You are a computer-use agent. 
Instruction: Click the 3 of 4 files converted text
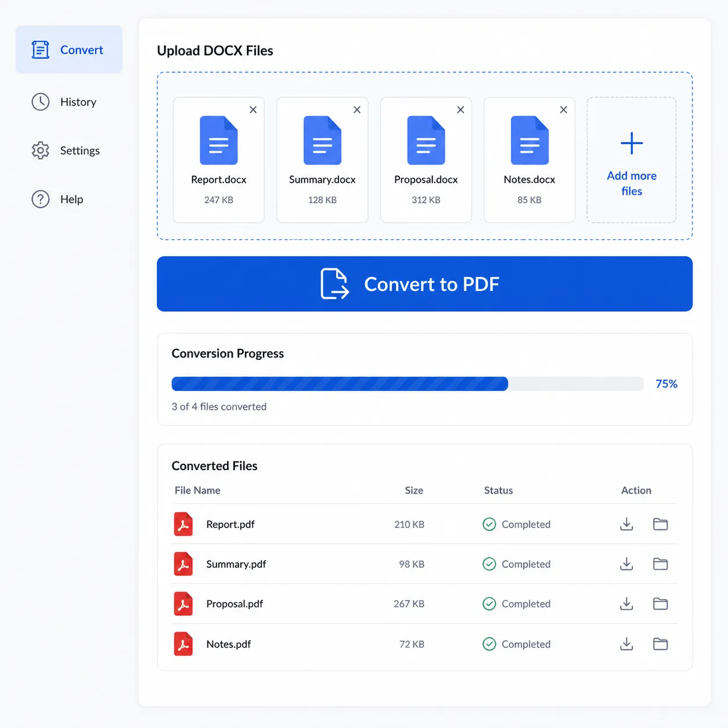tap(219, 407)
